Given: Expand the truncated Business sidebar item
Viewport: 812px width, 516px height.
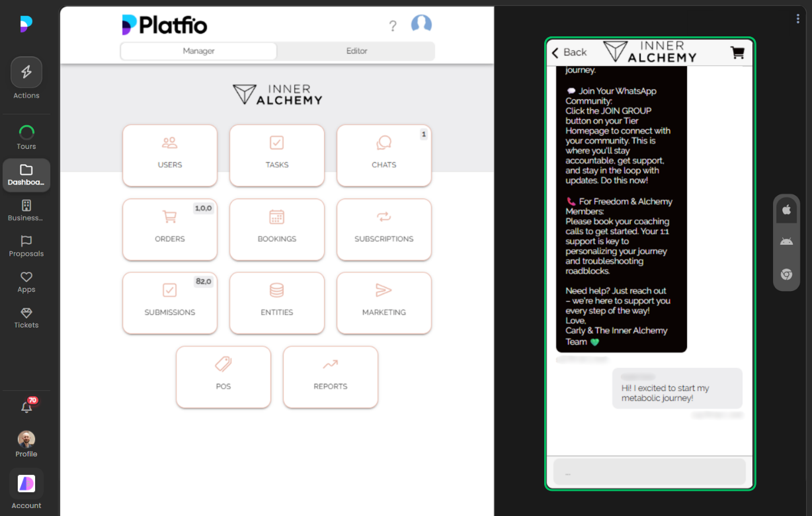Looking at the screenshot, I should pyautogui.click(x=25, y=211).
